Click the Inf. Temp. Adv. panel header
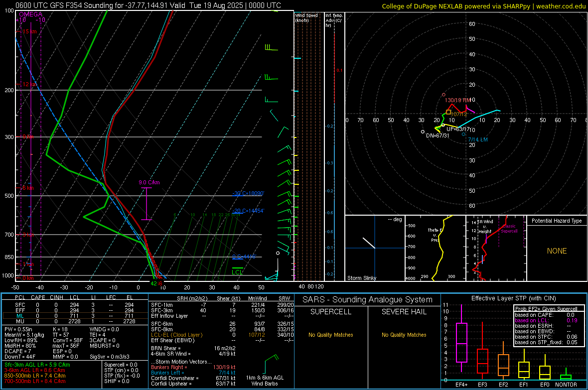The width and height of the screenshot is (588, 390). [x=334, y=20]
